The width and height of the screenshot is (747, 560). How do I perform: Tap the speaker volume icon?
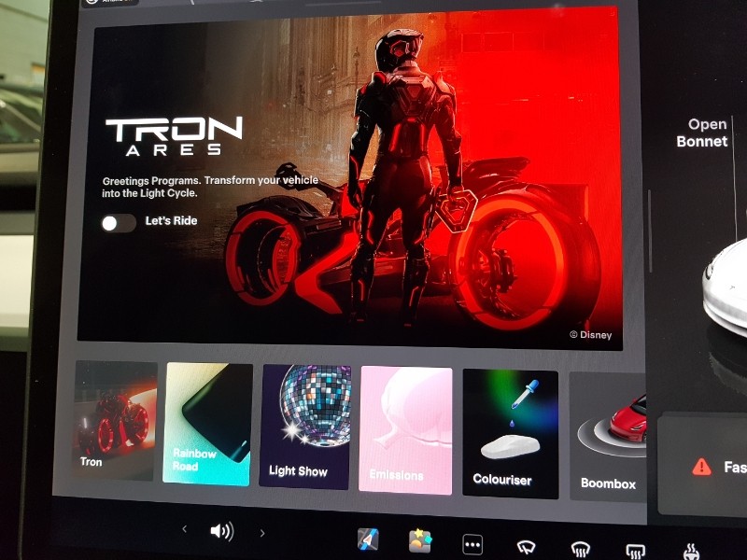tap(221, 531)
